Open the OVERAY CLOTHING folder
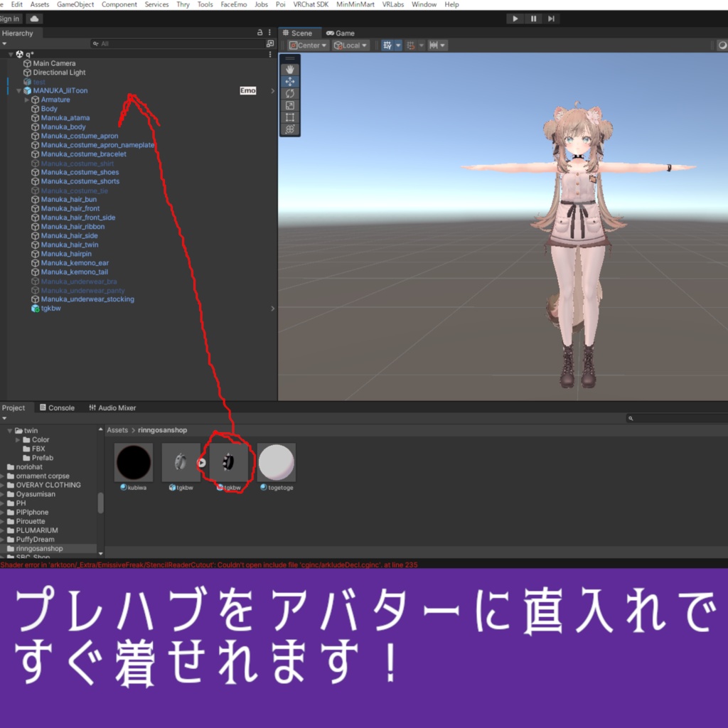Image resolution: width=728 pixels, height=728 pixels. coord(48,485)
